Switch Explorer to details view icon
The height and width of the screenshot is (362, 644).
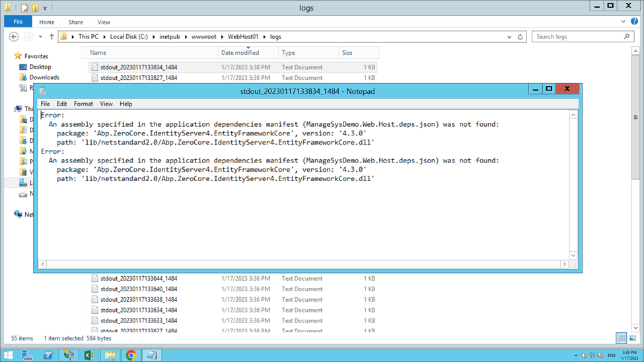click(621, 338)
